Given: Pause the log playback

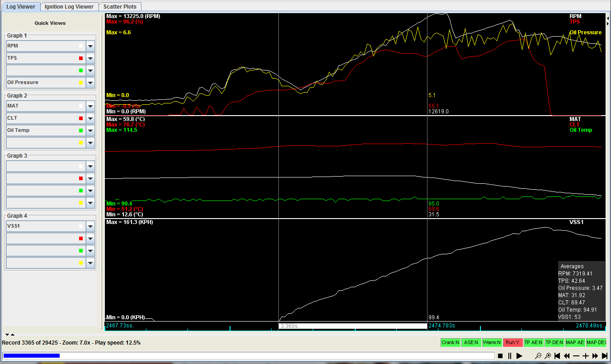Looking at the screenshot, I should [x=510, y=356].
